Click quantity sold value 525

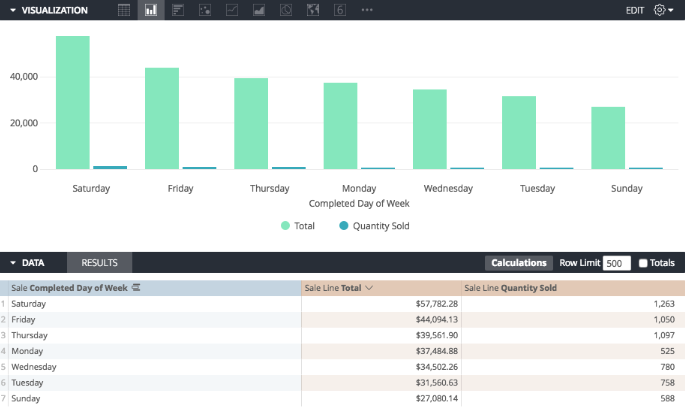pos(667,351)
